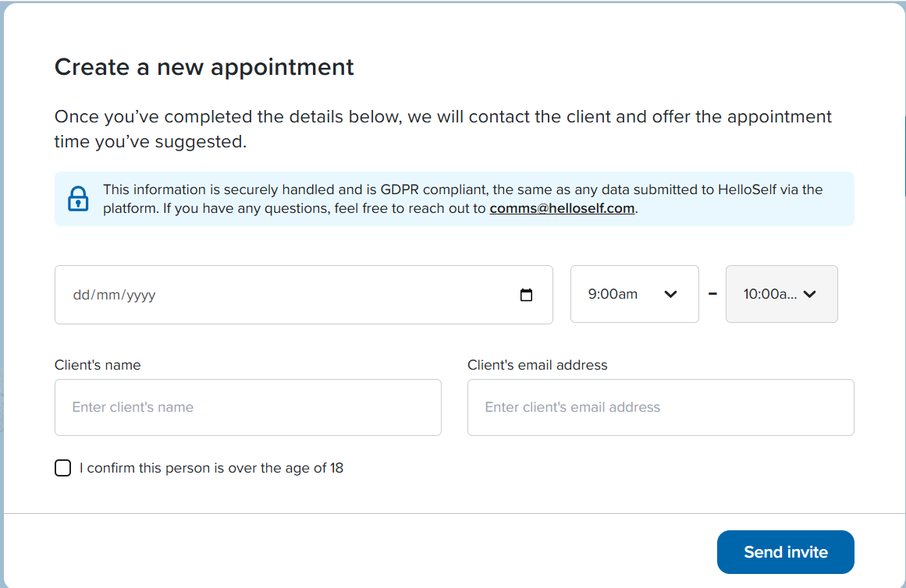The image size is (906, 588).
Task: Open the 10:00am end time dropdown
Action: (x=781, y=294)
